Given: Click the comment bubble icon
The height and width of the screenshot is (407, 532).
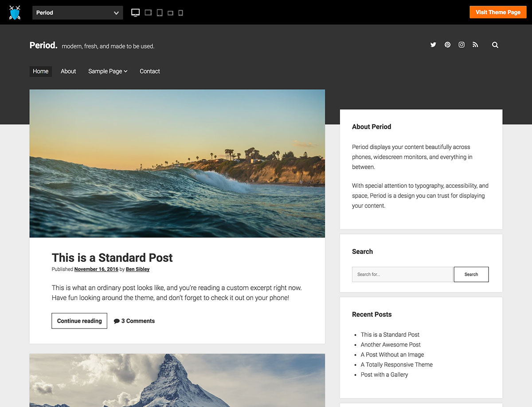Looking at the screenshot, I should point(117,321).
